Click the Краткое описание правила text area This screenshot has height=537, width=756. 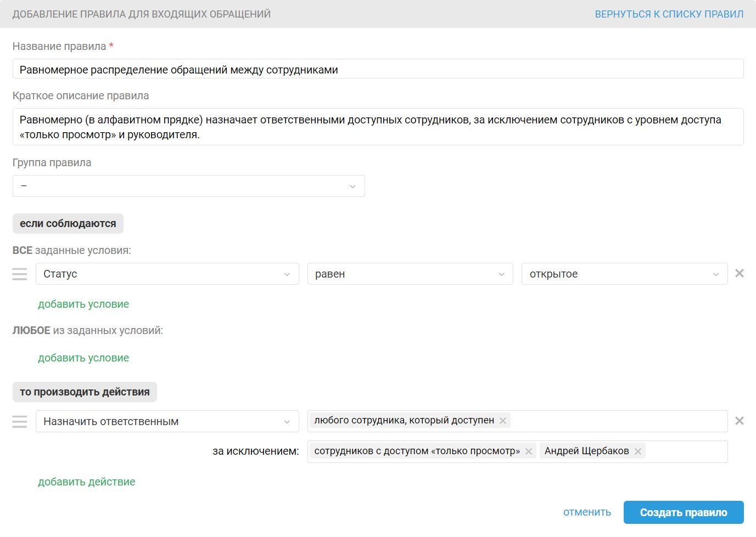click(x=378, y=127)
